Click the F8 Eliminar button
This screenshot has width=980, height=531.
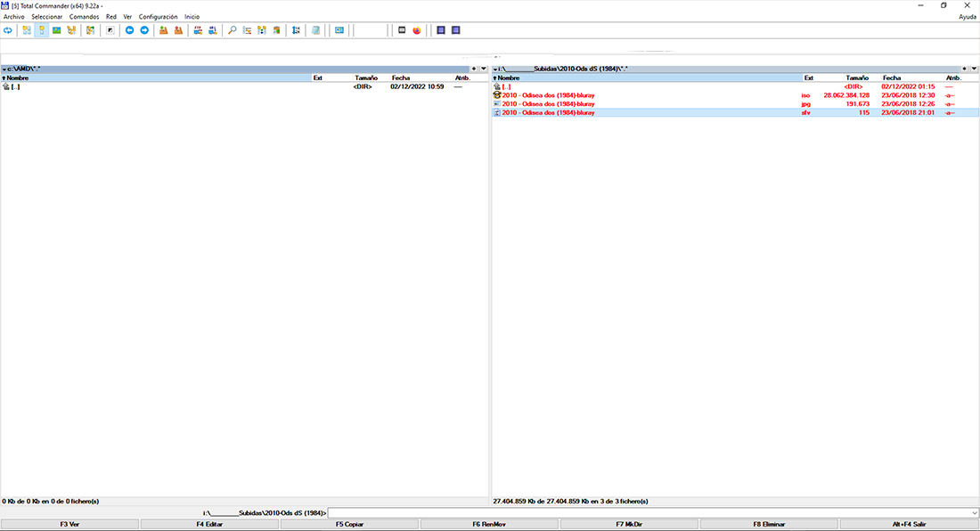coord(769,524)
